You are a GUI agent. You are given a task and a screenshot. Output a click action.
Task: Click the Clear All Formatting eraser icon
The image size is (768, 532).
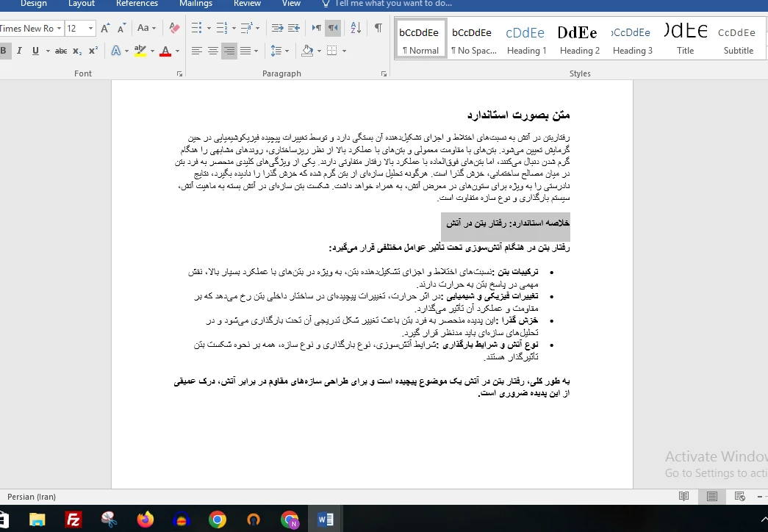pos(174,29)
